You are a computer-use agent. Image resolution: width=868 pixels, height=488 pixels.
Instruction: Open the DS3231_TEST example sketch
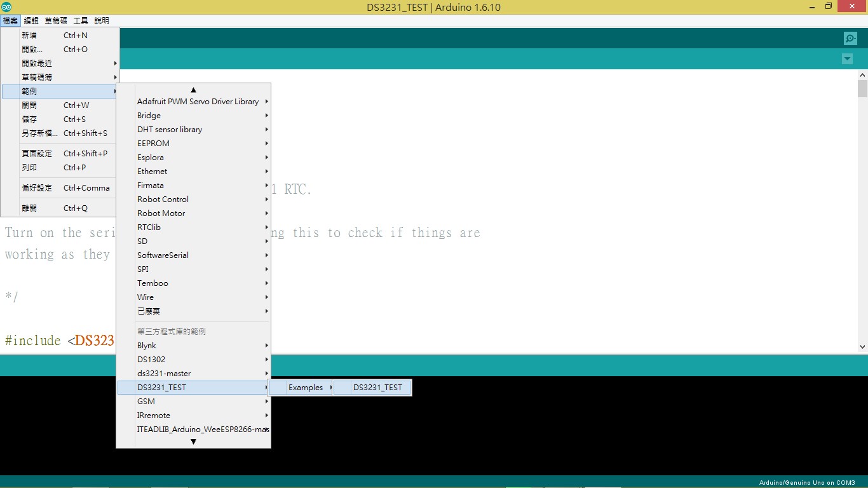click(372, 388)
